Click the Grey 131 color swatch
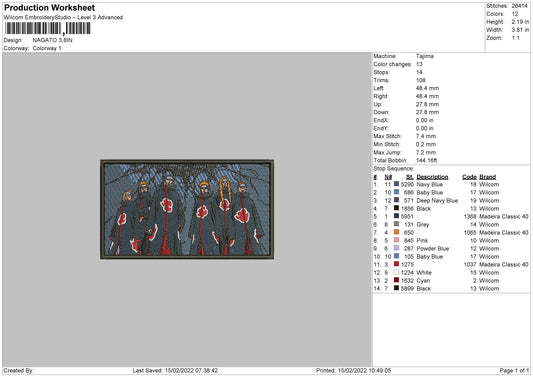This screenshot has height=377, width=533. 396,224
